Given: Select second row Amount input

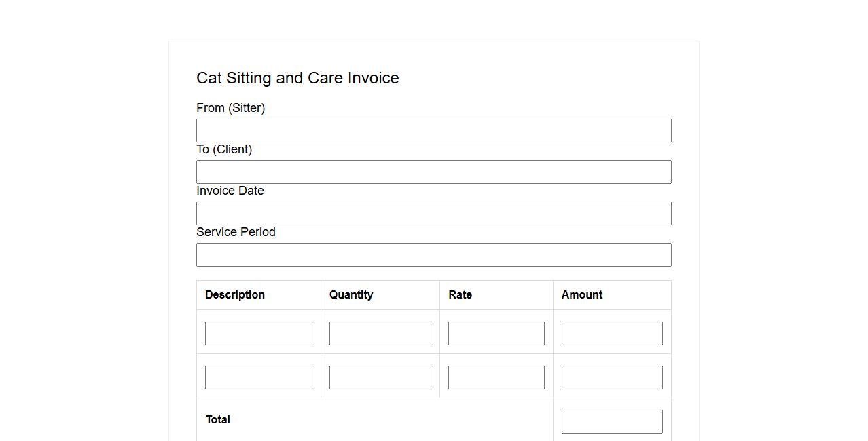Looking at the screenshot, I should tap(611, 378).
